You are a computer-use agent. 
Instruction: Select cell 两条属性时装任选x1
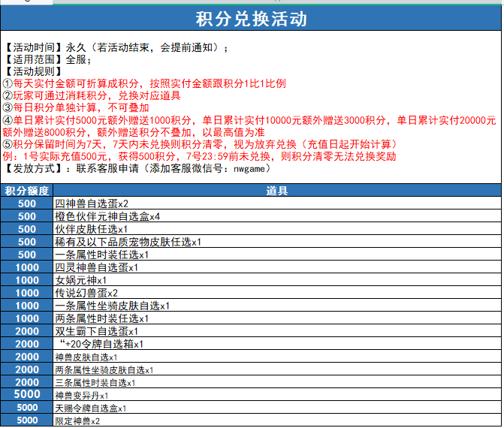[277, 318]
